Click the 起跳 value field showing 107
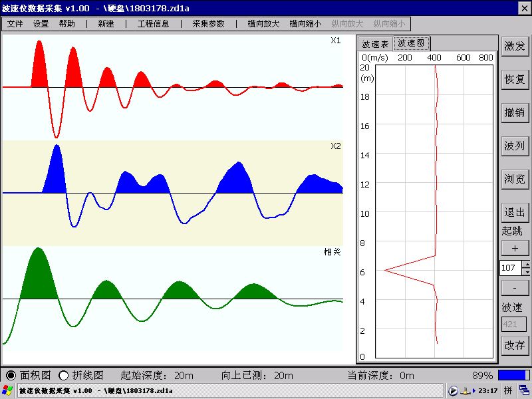The image size is (532, 399). coord(510,268)
